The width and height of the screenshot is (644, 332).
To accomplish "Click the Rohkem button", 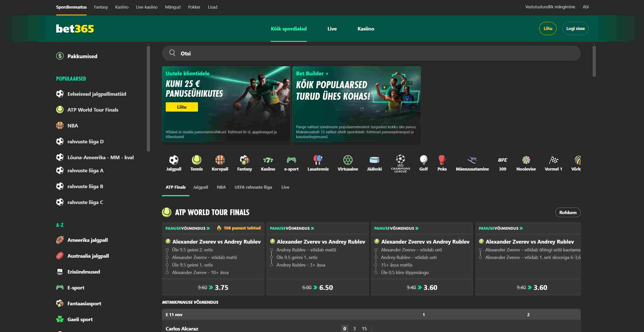I will coord(568,212).
